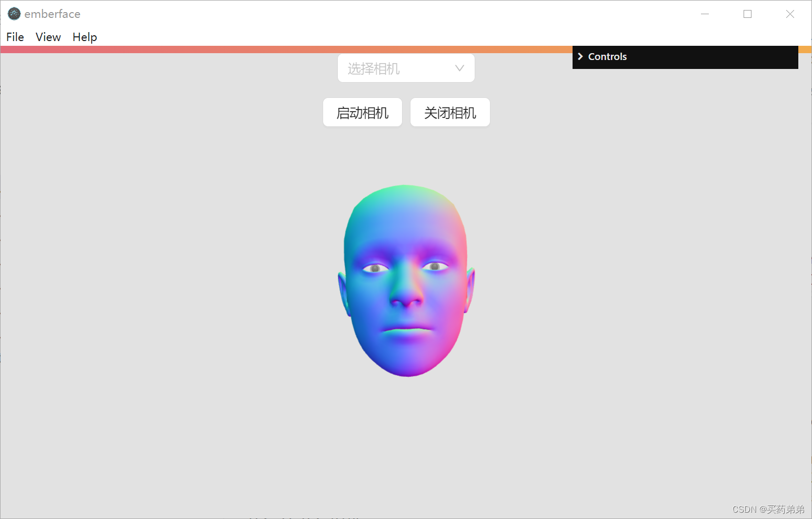Screen dimensions: 812x519
Task: Open the Help menu
Action: click(x=85, y=37)
